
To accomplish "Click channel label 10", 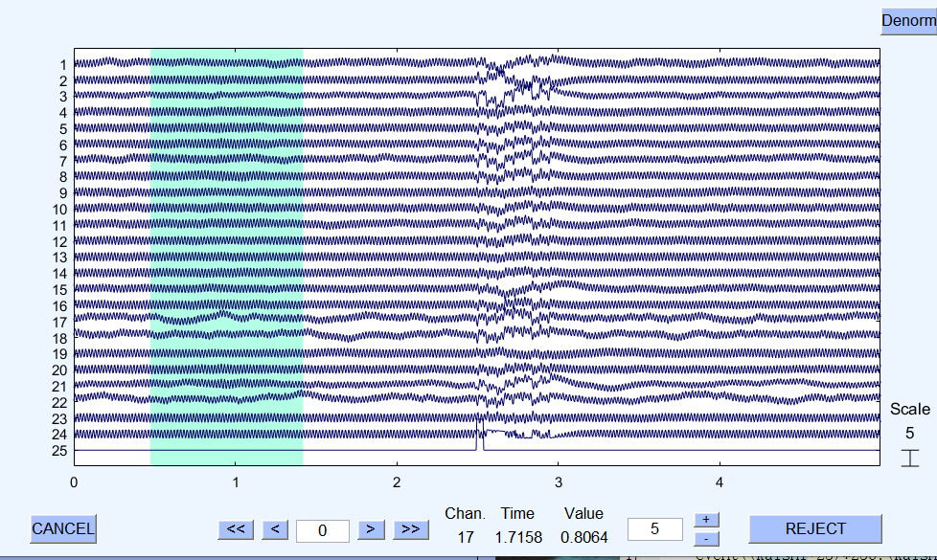I will (x=59, y=210).
